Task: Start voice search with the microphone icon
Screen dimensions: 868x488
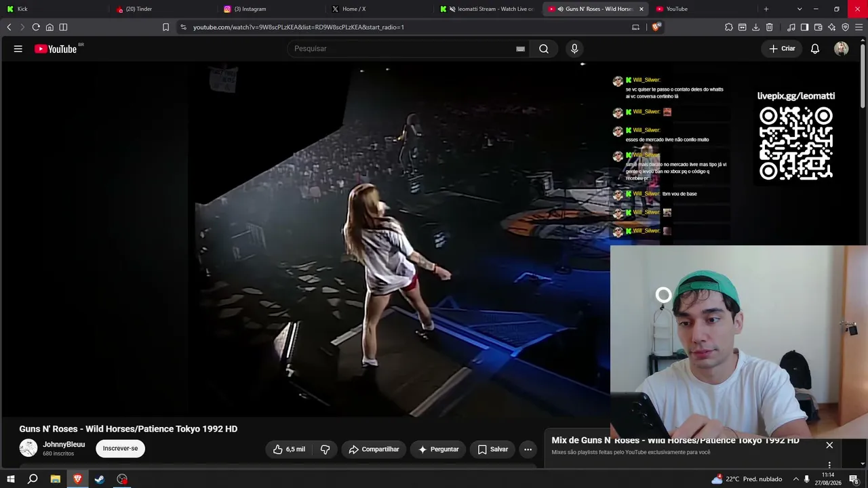Action: (x=574, y=49)
